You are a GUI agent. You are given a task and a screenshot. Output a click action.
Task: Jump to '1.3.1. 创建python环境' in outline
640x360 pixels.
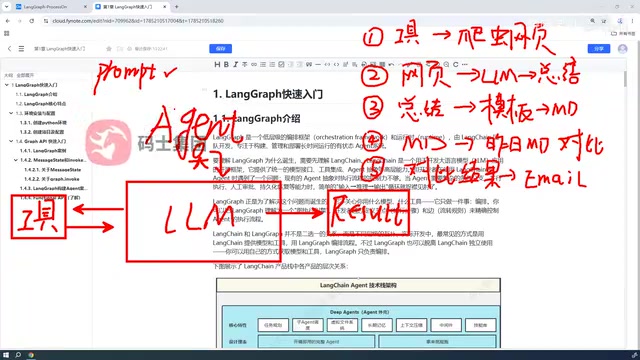click(x=43, y=122)
